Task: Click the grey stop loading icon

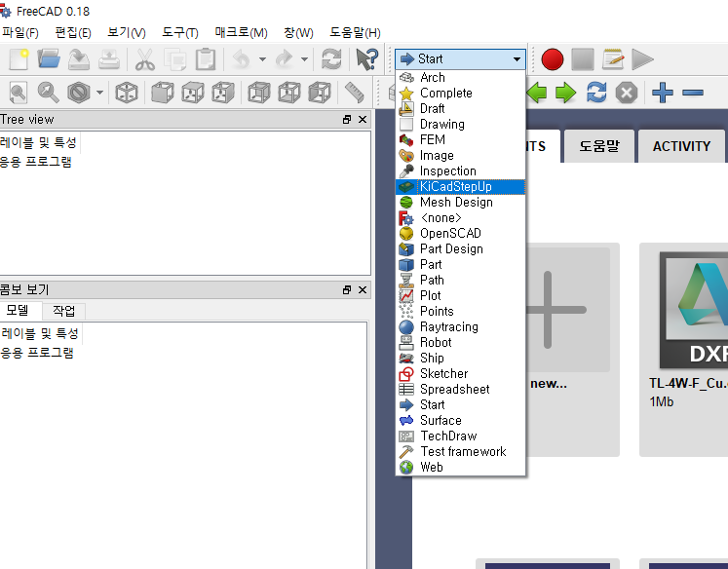Action: 627,93
